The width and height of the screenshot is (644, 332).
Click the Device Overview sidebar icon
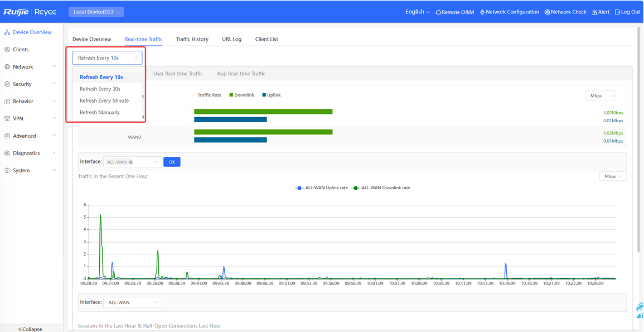click(7, 32)
